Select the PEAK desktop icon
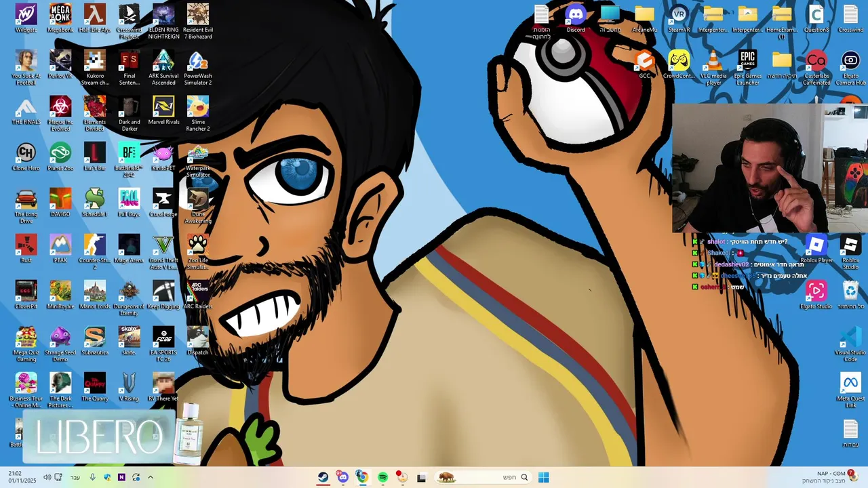The width and height of the screenshot is (868, 488). click(60, 249)
